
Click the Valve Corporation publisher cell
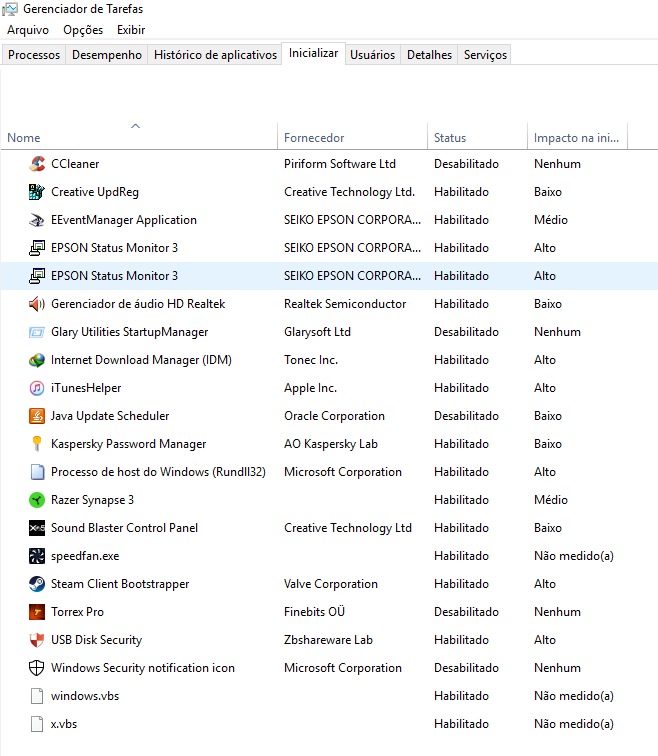331,583
